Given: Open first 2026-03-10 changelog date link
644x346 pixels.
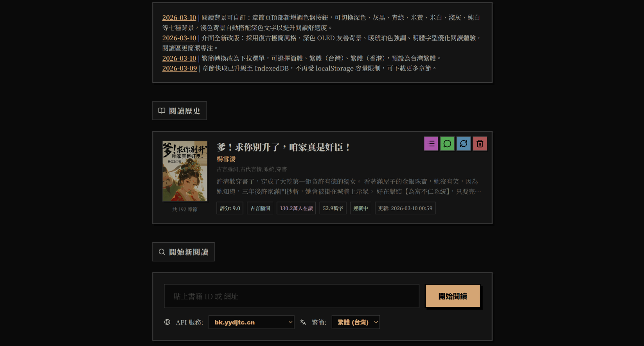Looking at the screenshot, I should [x=179, y=18].
